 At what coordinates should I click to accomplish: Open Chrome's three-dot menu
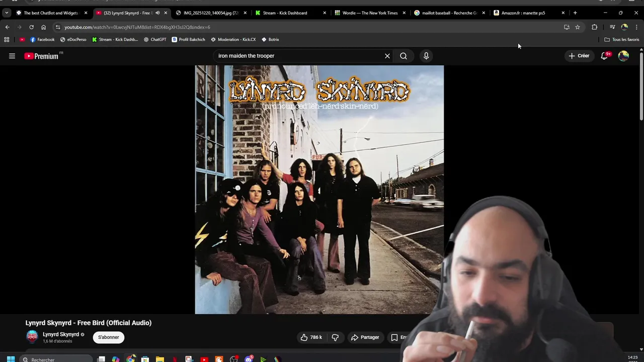click(x=636, y=27)
